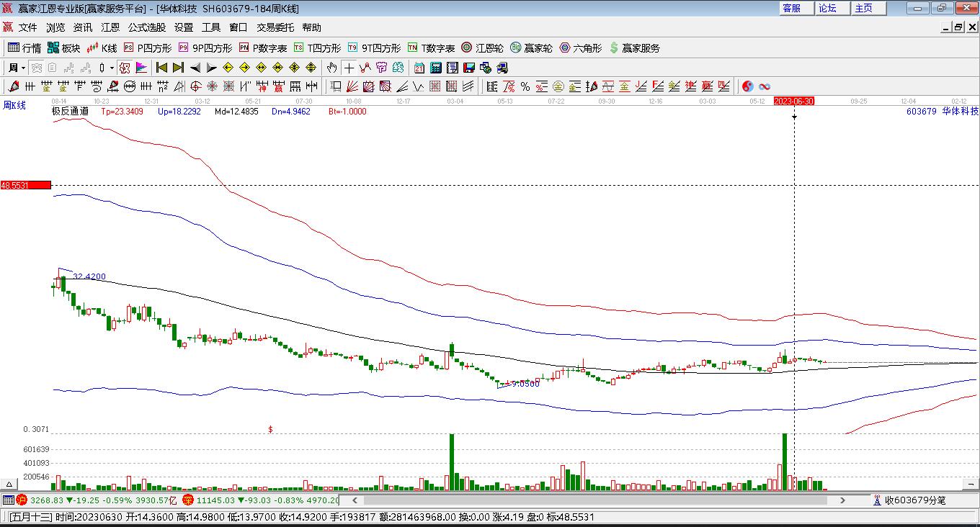Screen dimensions: 980x527
Task: Click the calendar date icon
Action: (x=419, y=68)
